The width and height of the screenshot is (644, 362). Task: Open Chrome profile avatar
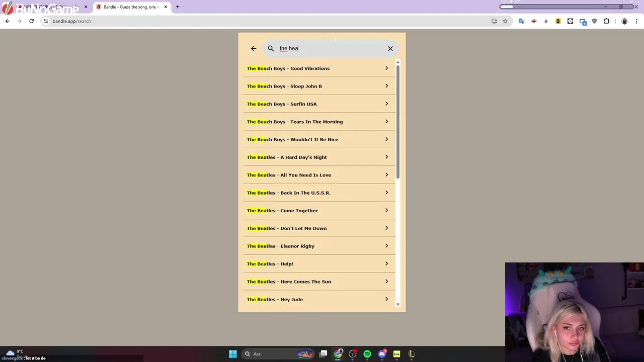624,21
